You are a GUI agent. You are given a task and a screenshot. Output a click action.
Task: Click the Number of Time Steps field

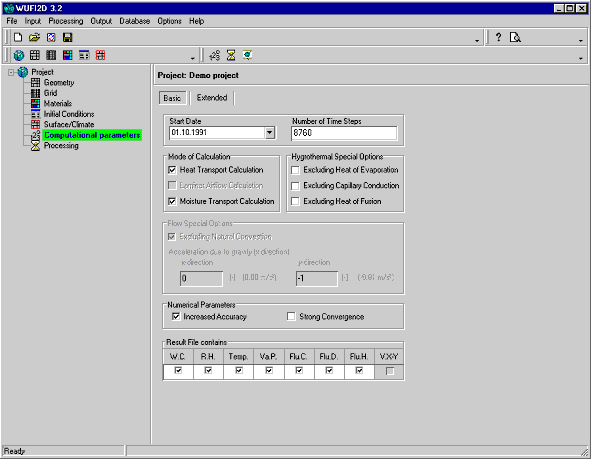click(344, 133)
